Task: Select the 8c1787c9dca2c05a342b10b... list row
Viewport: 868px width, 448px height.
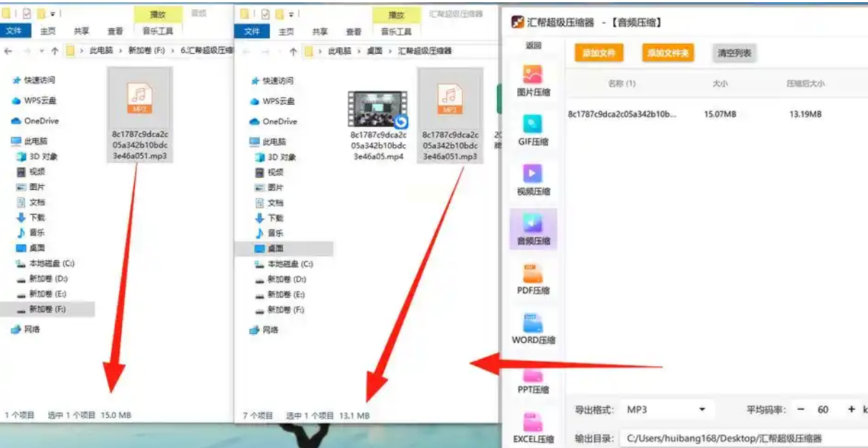Action: (716, 114)
